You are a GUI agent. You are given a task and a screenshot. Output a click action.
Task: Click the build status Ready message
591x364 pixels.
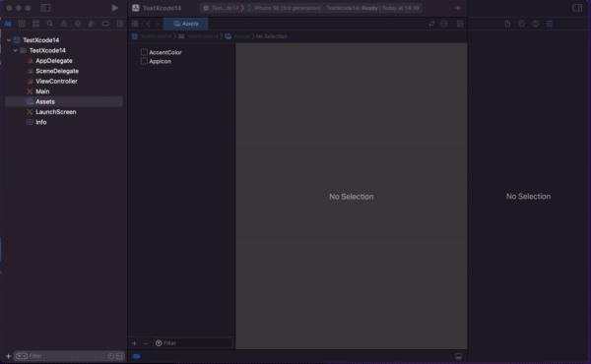coord(372,8)
